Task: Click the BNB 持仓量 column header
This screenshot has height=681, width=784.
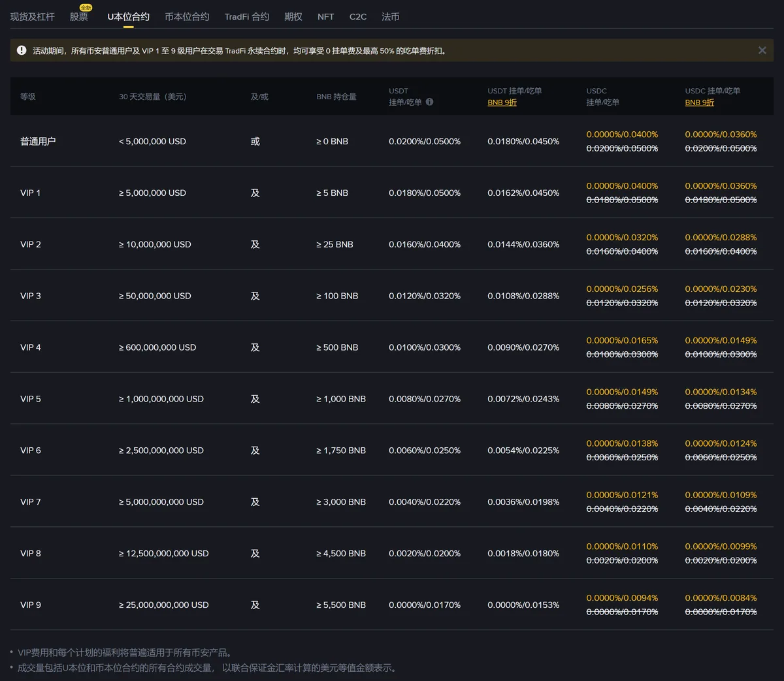Action: click(336, 97)
